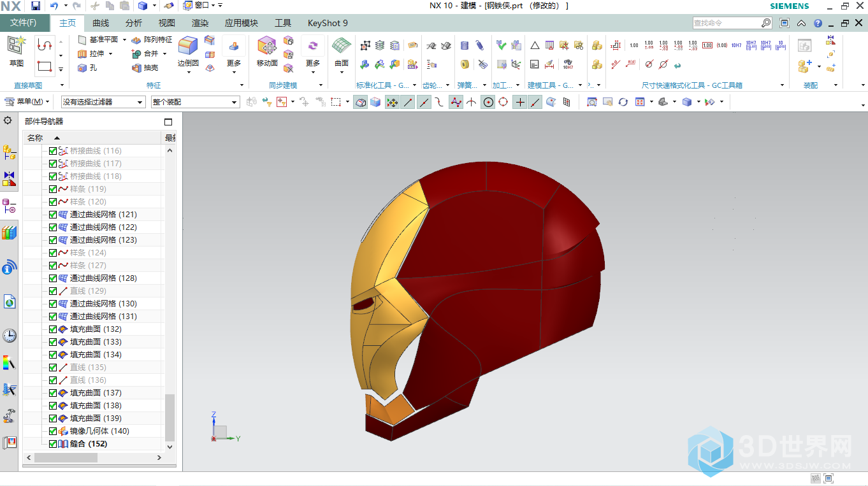This screenshot has width=868, height=486.
Task: Switch to the 曲线 ribbon tab
Action: pos(101,23)
